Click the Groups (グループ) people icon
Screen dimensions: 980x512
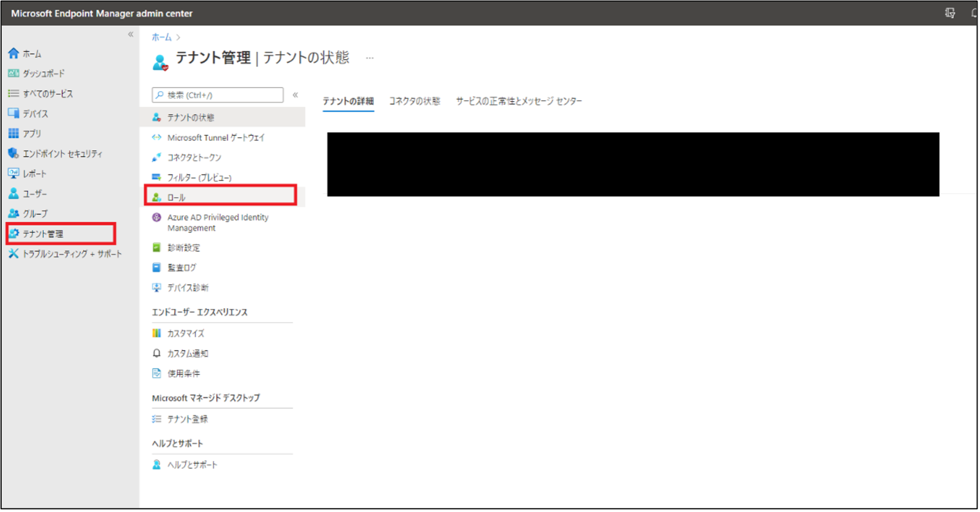click(x=14, y=214)
